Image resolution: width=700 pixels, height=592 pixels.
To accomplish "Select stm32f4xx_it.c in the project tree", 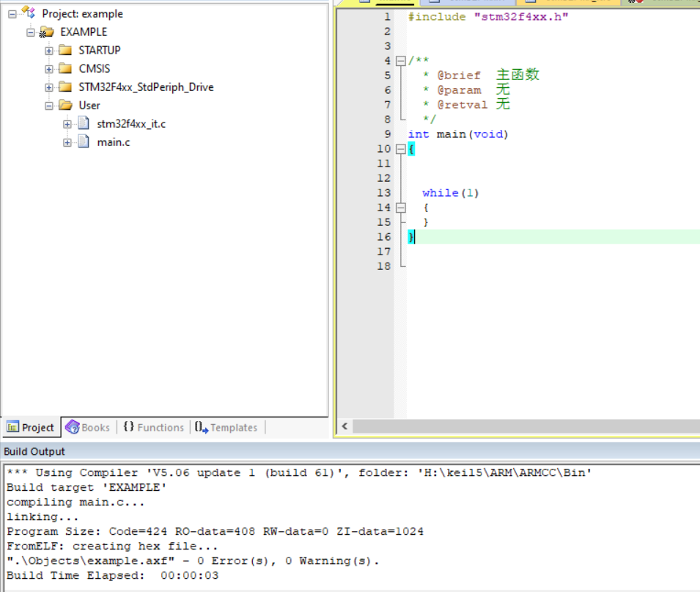I will (130, 123).
